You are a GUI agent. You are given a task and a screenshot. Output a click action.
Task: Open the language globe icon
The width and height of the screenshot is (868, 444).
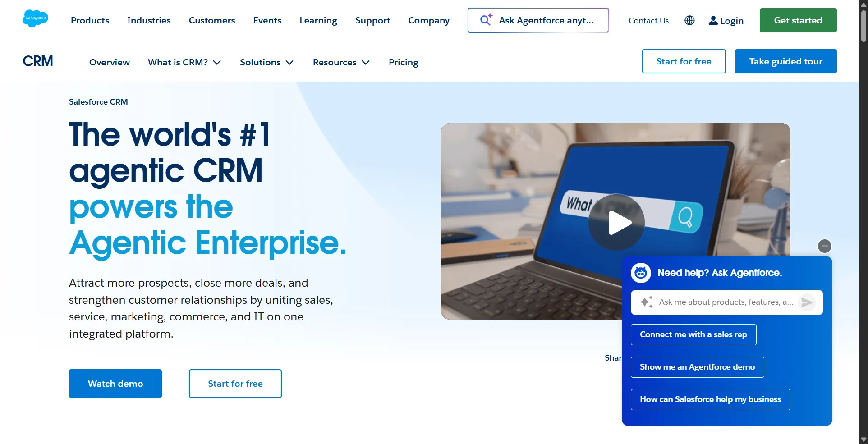click(689, 20)
